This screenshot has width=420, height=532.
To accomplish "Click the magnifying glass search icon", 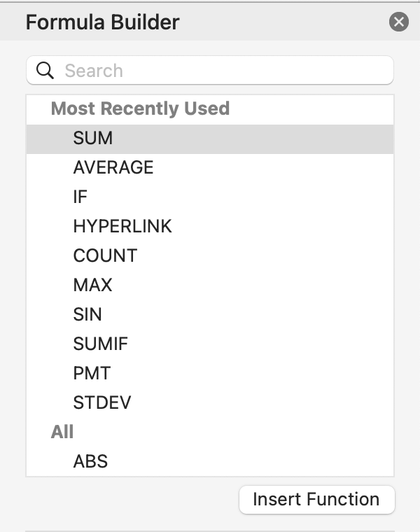I will [x=45, y=71].
